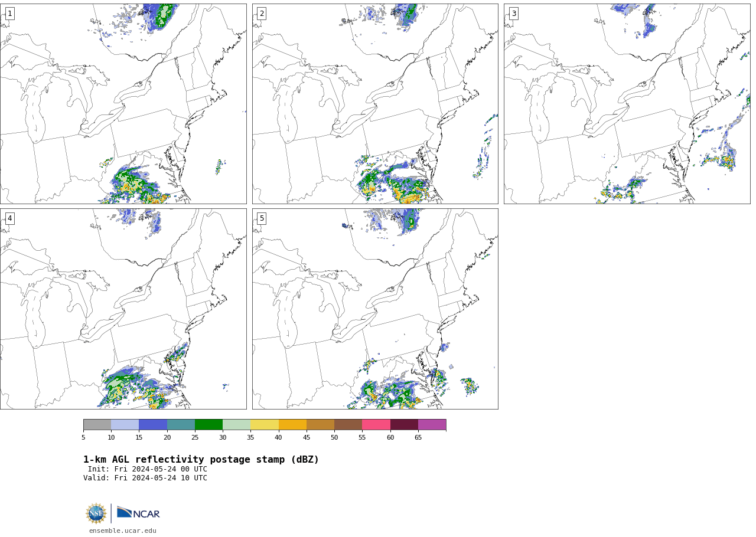Viewport: 756px width, 537px height.
Task: Click the colorbar tick label 20
Action: click(x=167, y=437)
